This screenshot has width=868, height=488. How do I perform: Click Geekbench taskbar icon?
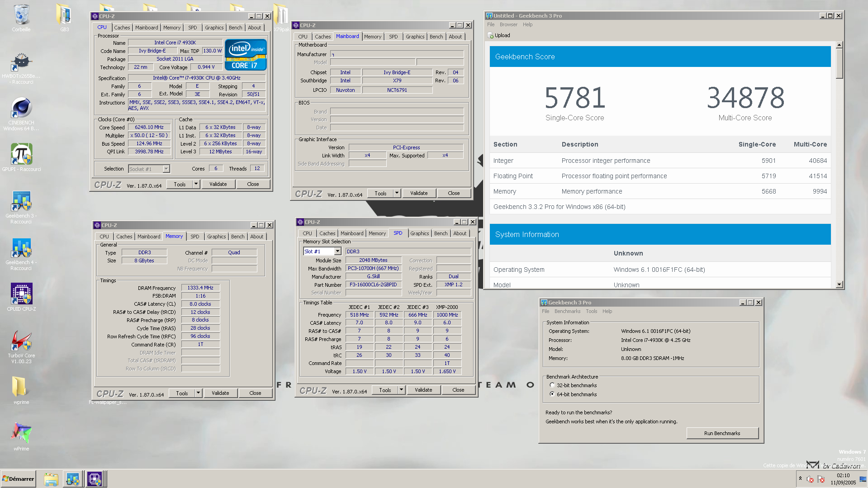pos(72,479)
